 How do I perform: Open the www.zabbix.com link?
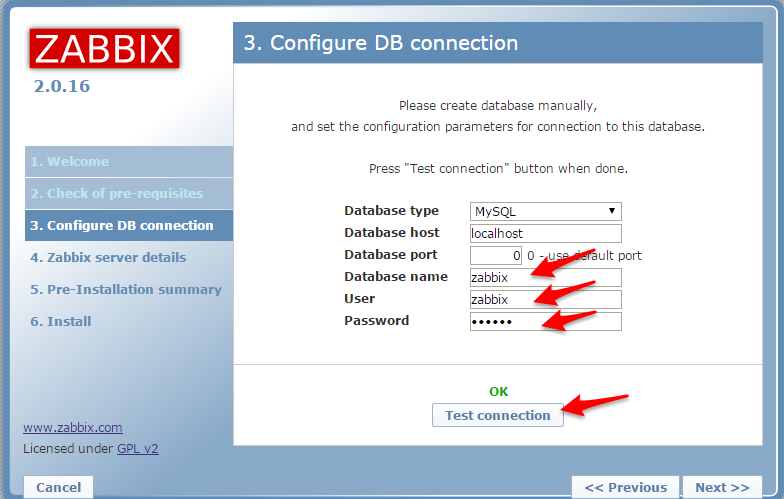point(73,428)
